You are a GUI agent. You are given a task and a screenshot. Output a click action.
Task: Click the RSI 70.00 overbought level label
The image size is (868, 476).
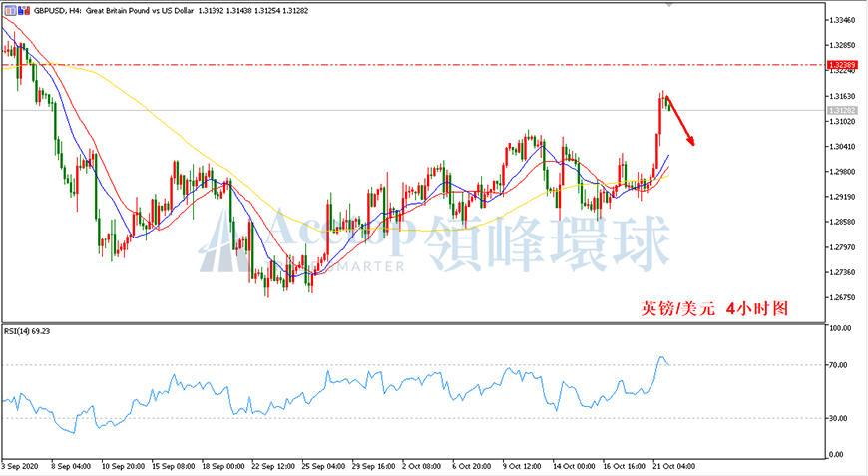coord(839,365)
